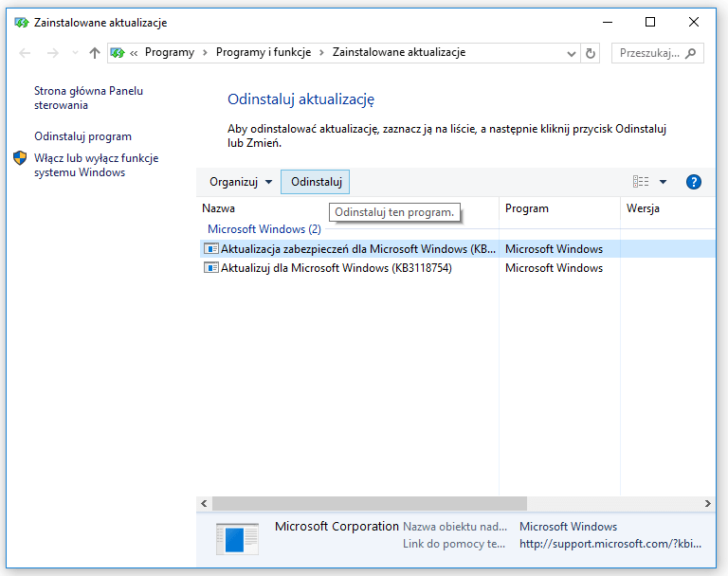
Task: Expand the hidden breadcrumb chevrons in address bar
Action: (134, 53)
